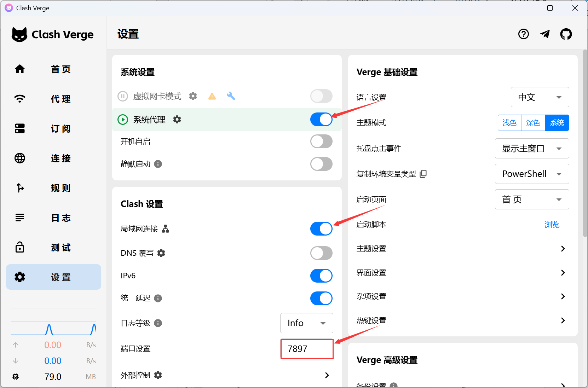The height and width of the screenshot is (388, 588).
Task: Open the 语言设置 dropdown
Action: coord(540,97)
